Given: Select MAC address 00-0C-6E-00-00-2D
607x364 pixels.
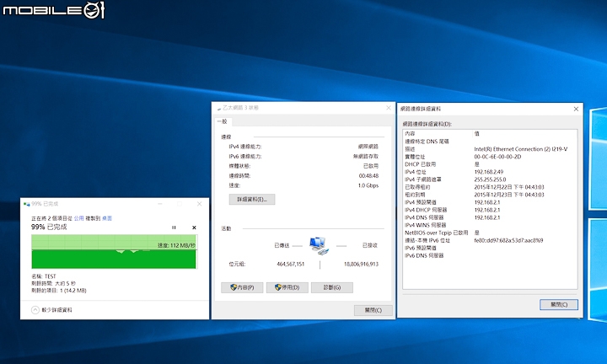Looking at the screenshot, I should 498,157.
